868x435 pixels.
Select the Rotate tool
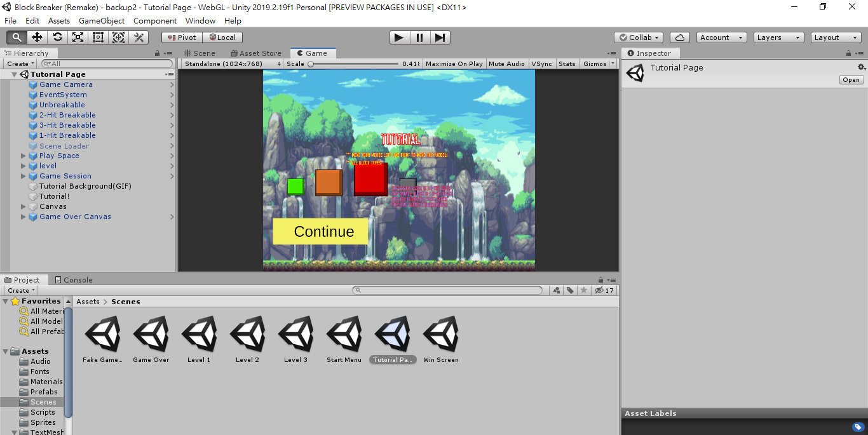coord(57,37)
